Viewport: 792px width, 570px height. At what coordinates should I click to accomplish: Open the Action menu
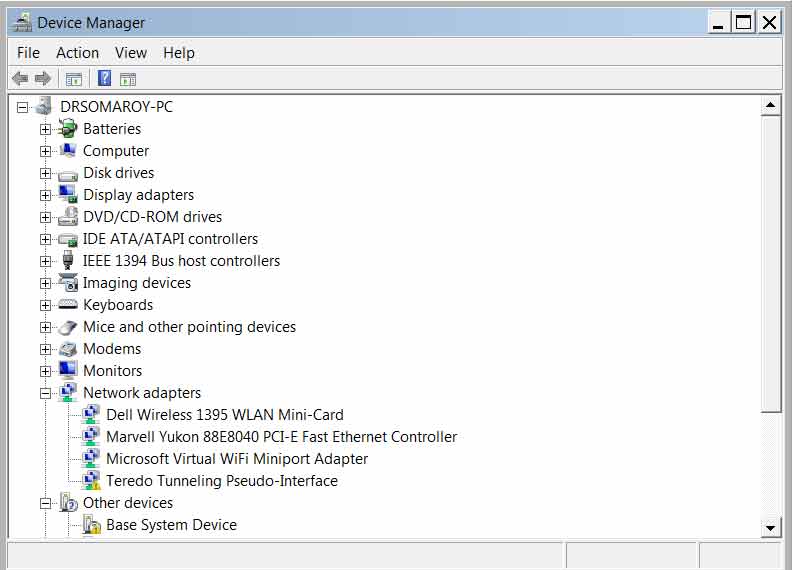pos(77,53)
